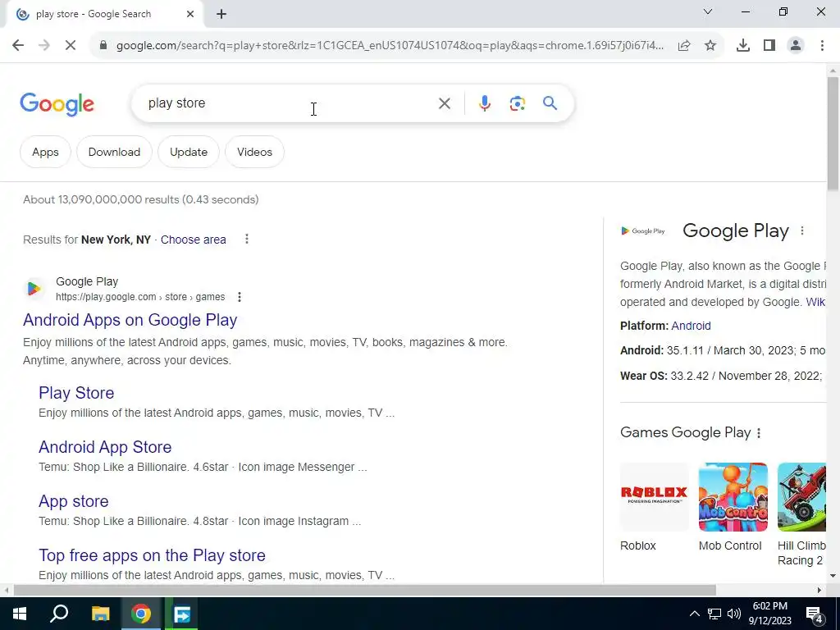Click the Chrome taskbar icon

[x=141, y=614]
